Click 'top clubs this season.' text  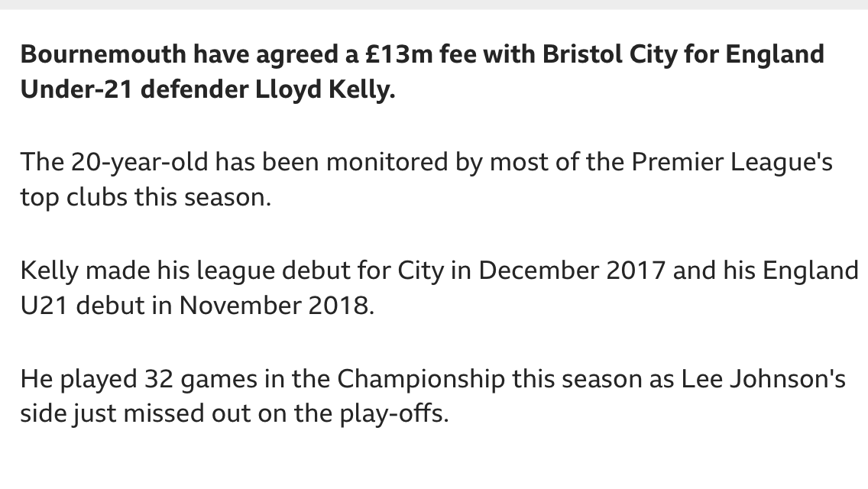point(146,197)
